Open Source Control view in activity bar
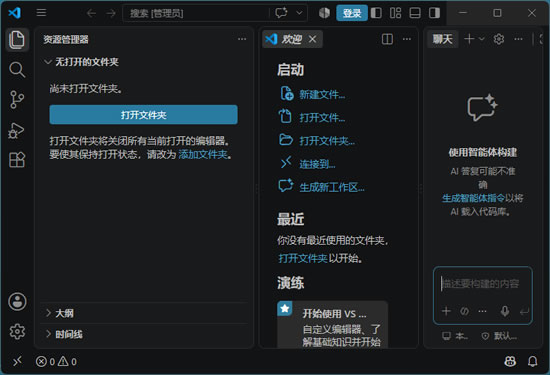 [17, 100]
